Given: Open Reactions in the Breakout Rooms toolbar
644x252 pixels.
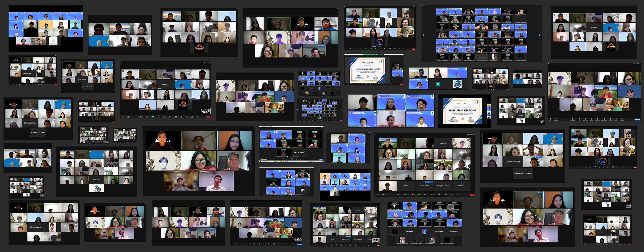Looking at the screenshot, I should [x=446, y=195].
